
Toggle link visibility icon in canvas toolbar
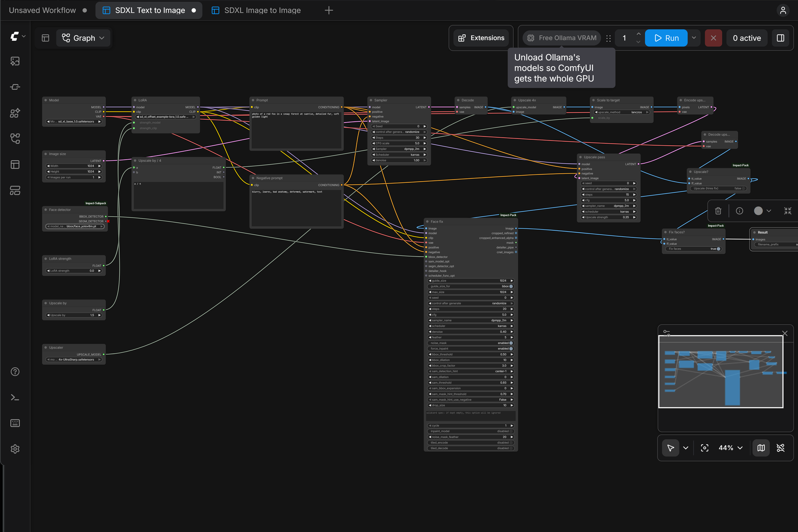(781, 448)
